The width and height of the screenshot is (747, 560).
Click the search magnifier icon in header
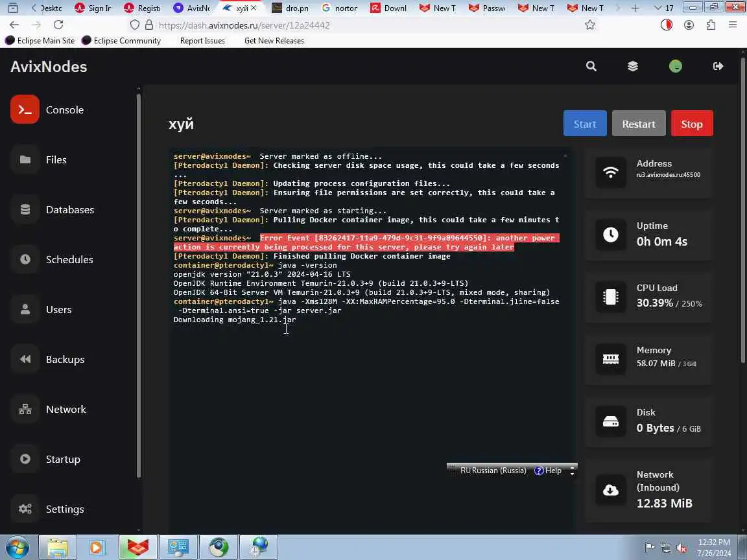coord(591,66)
